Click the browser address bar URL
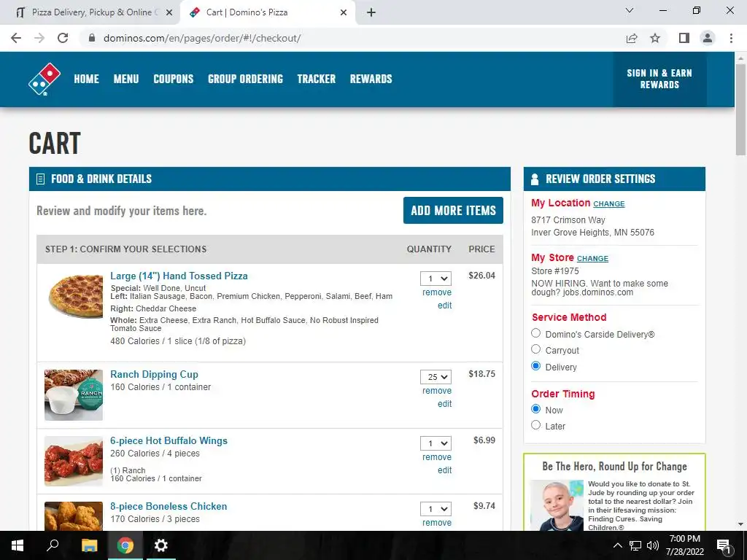Viewport: 747px width, 560px height. coord(202,38)
